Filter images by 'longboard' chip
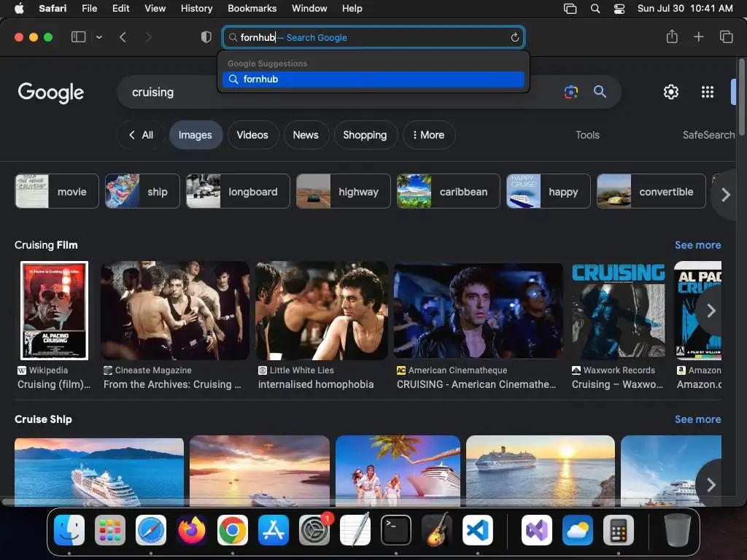This screenshot has height=560, width=747. coord(238,192)
